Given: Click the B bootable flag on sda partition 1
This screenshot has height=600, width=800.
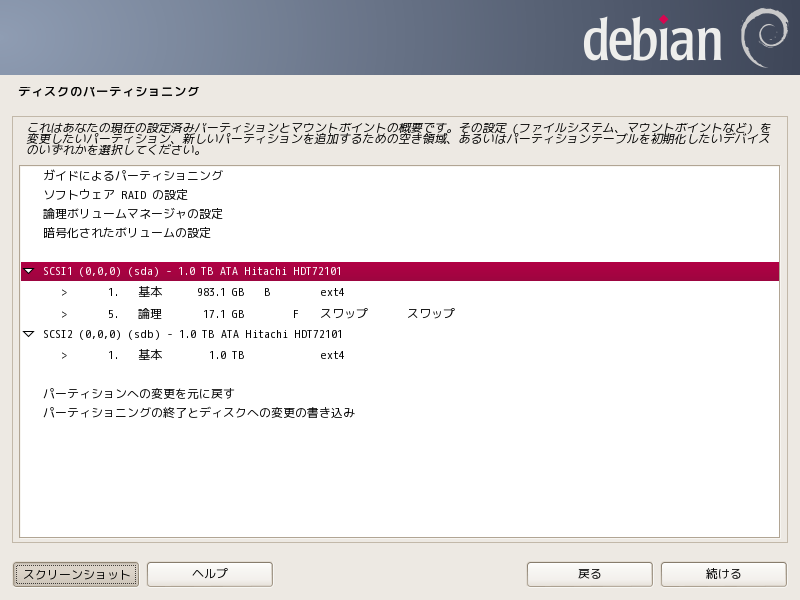Looking at the screenshot, I should click(267, 293).
